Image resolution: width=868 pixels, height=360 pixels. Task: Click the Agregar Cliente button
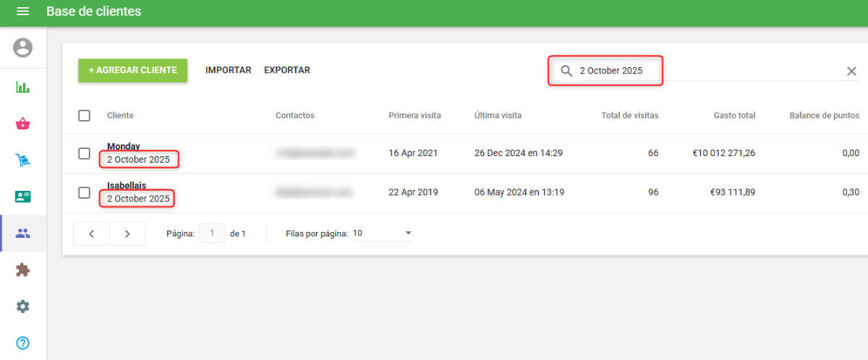point(132,70)
